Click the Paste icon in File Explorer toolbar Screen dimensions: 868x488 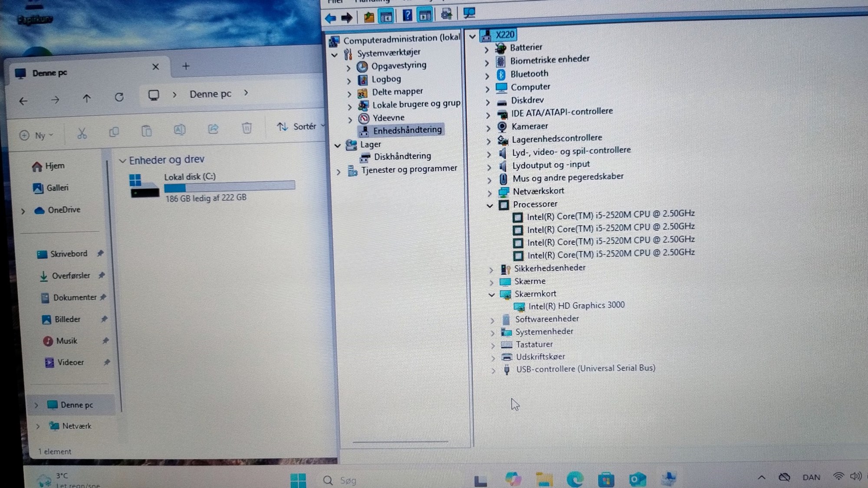(x=147, y=131)
